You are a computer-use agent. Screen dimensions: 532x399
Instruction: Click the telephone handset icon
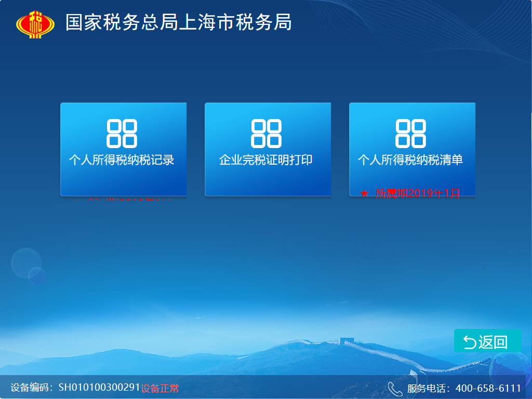click(395, 388)
